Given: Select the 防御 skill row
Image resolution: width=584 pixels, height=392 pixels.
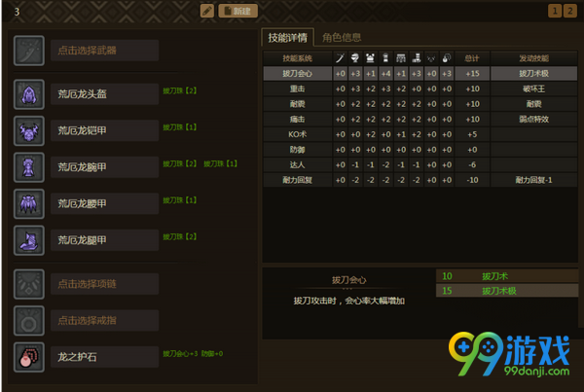Looking at the screenshot, I should click(x=420, y=150).
